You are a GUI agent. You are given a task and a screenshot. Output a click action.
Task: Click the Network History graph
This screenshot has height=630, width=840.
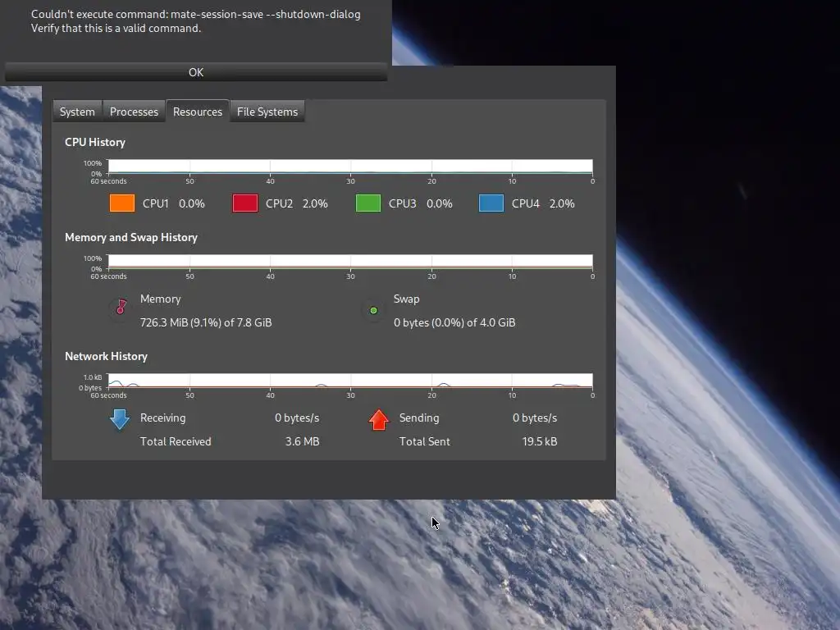[350, 381]
